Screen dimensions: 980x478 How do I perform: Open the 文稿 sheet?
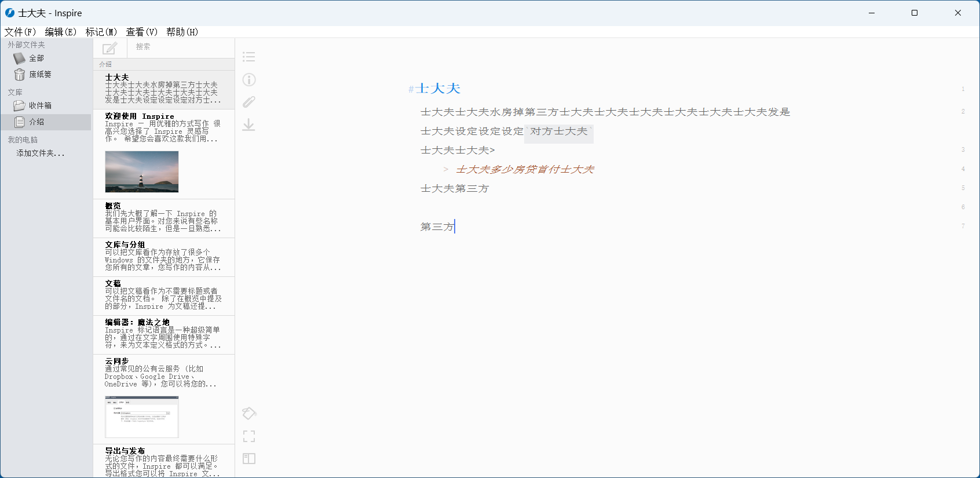(x=164, y=295)
